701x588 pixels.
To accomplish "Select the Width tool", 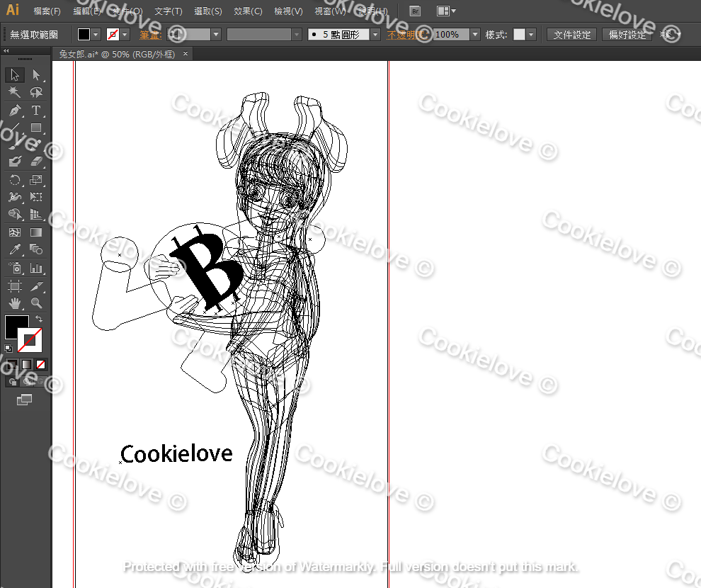I will tap(15, 197).
